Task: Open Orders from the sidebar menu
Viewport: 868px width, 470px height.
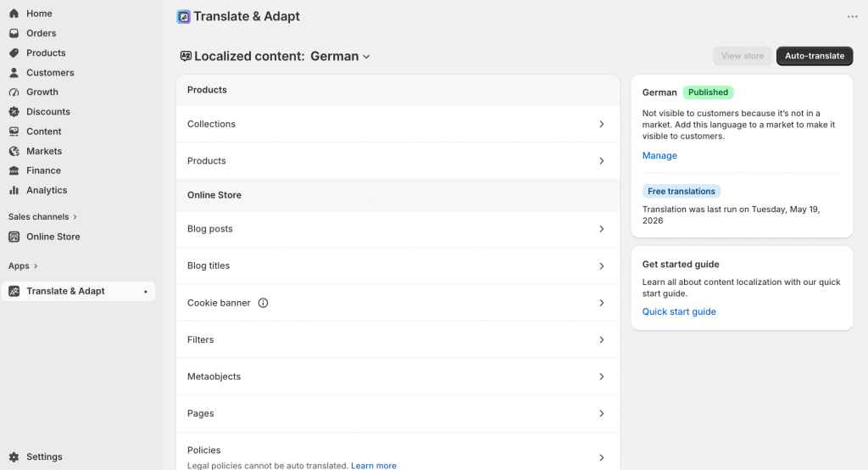Action: (x=42, y=33)
